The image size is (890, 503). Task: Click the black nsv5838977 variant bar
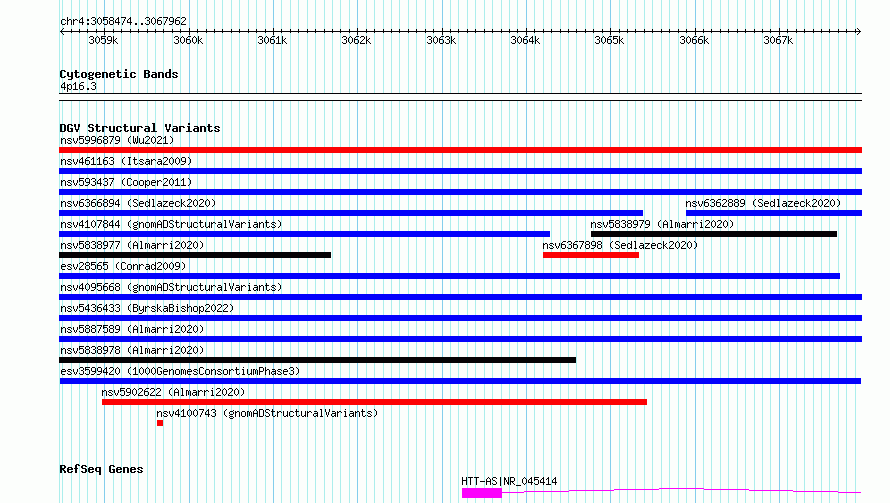click(195, 255)
